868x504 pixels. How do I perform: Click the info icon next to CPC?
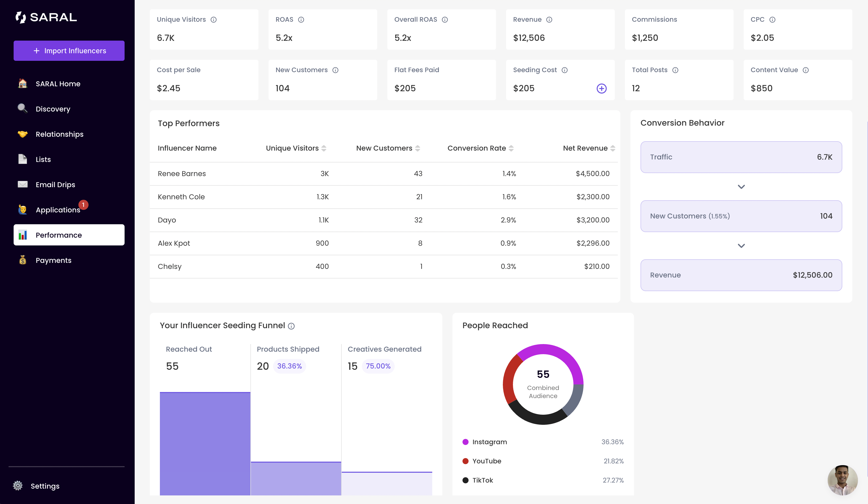click(x=772, y=20)
